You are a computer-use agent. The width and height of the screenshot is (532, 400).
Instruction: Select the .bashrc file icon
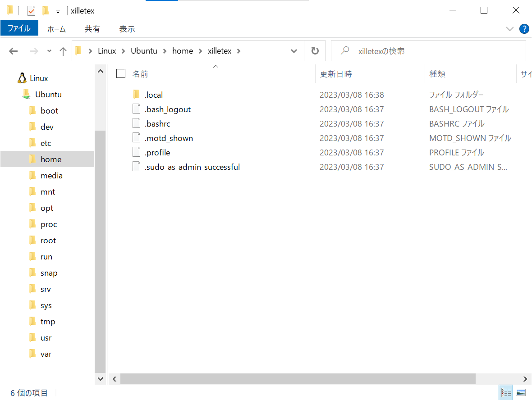point(137,123)
